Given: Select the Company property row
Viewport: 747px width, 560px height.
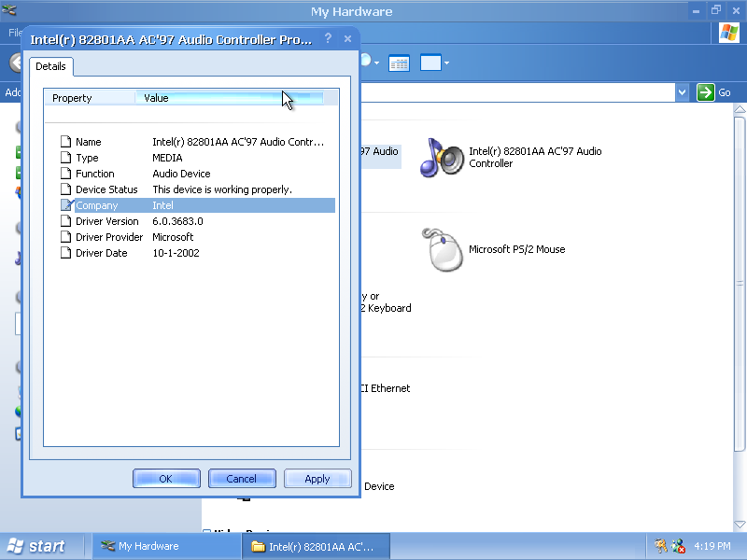Looking at the screenshot, I should [198, 205].
